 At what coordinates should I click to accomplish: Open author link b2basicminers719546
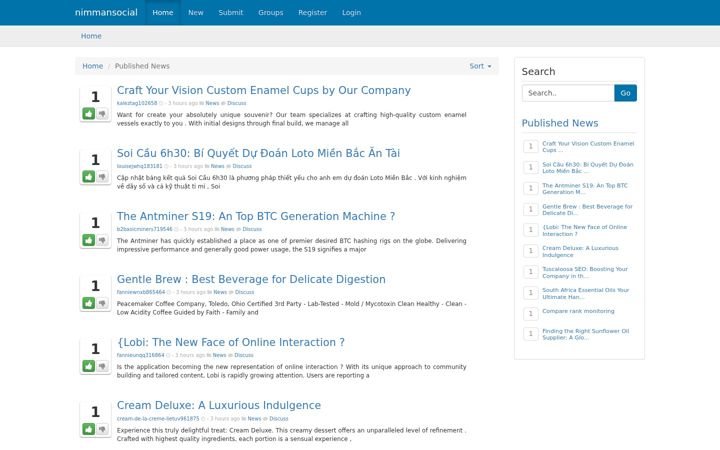pyautogui.click(x=145, y=229)
